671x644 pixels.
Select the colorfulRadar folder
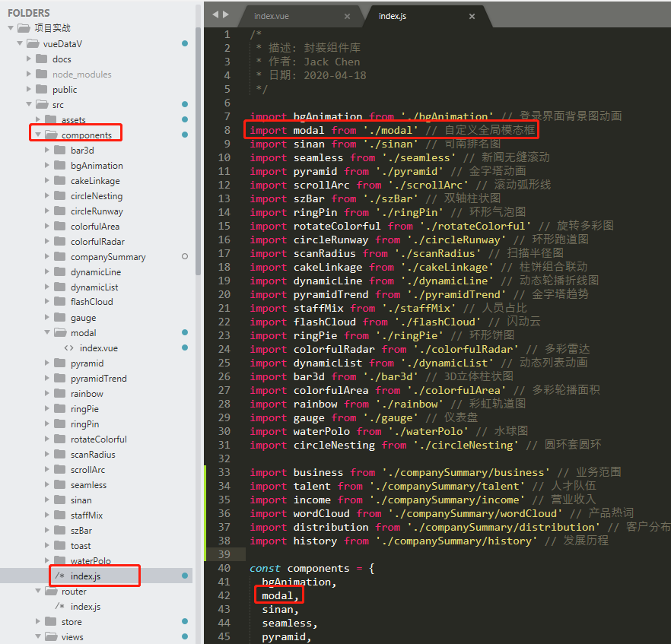97,241
